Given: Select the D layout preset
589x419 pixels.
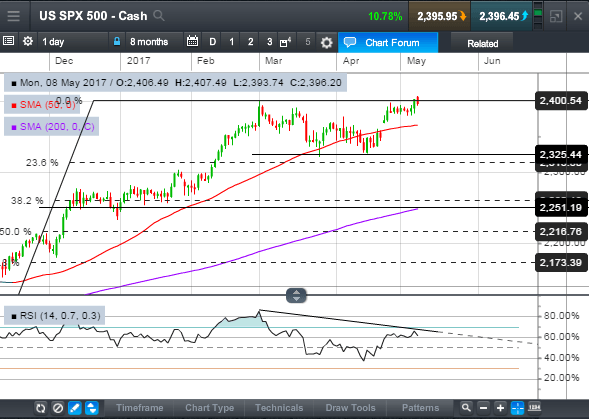Looking at the screenshot, I should [x=212, y=42].
